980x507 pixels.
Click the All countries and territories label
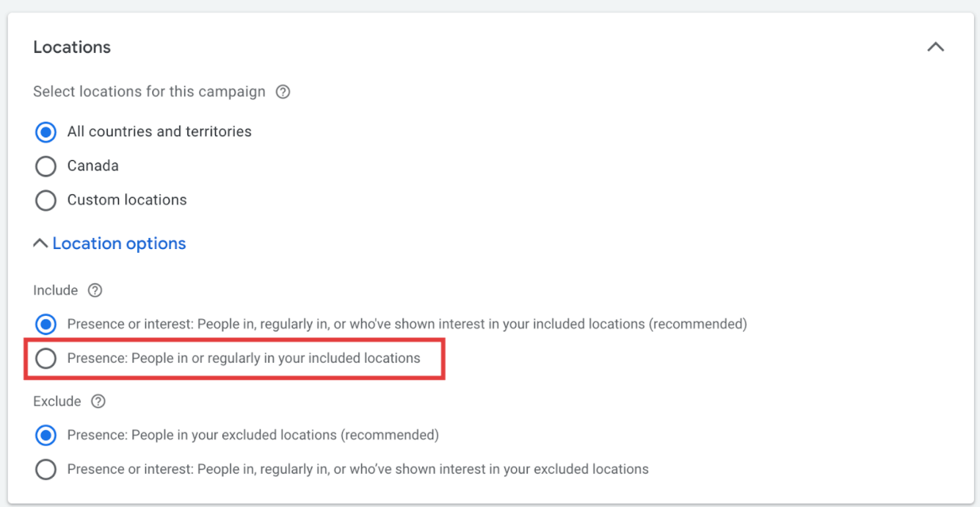[x=159, y=132]
